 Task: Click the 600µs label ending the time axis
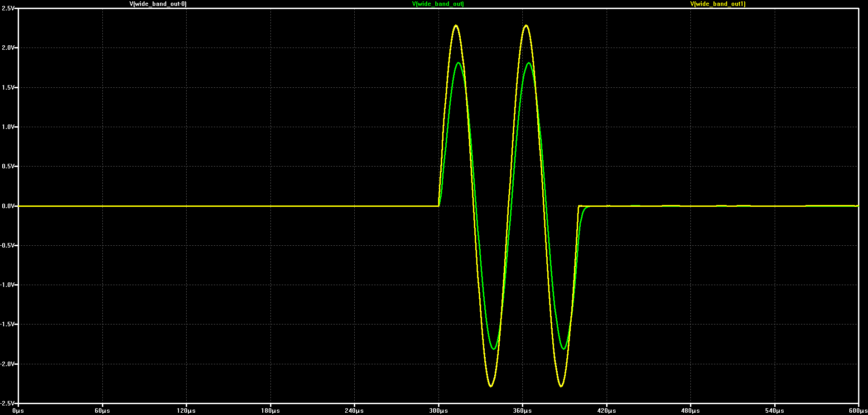(858, 411)
